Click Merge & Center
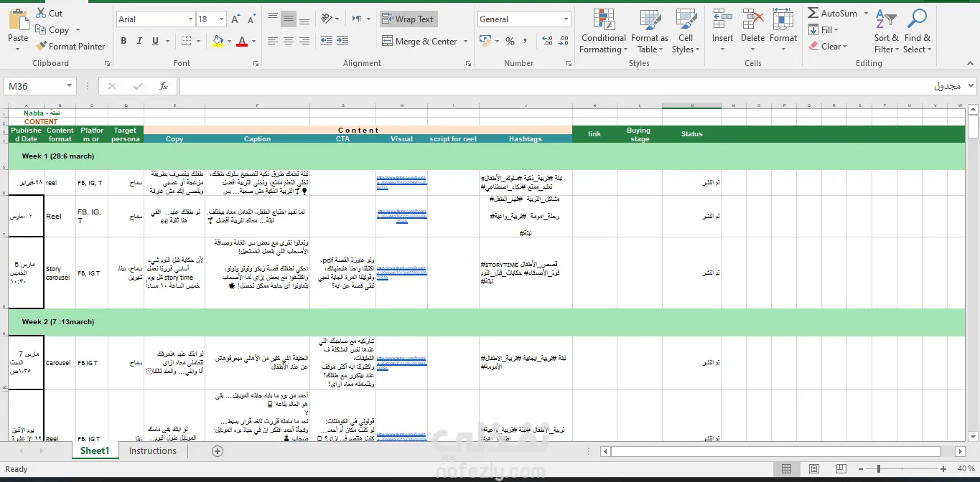This screenshot has height=482, width=980. coord(419,42)
